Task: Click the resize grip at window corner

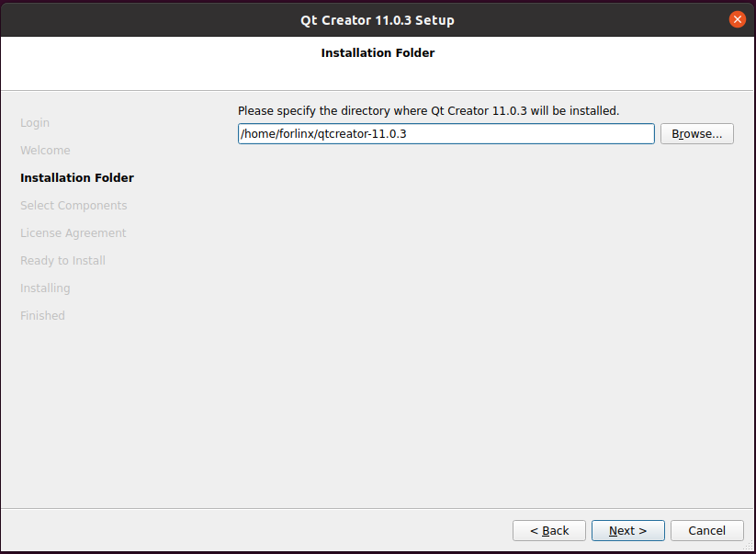Action: coord(748,546)
